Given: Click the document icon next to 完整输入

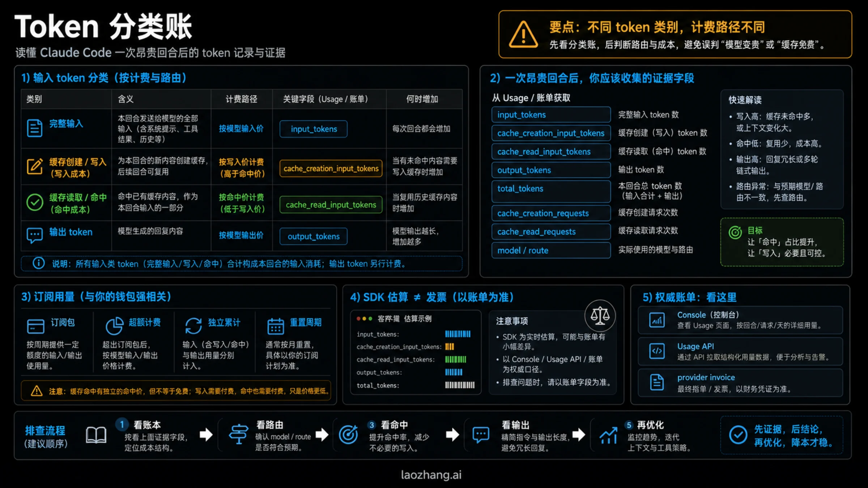Looking at the screenshot, I should click(x=35, y=128).
